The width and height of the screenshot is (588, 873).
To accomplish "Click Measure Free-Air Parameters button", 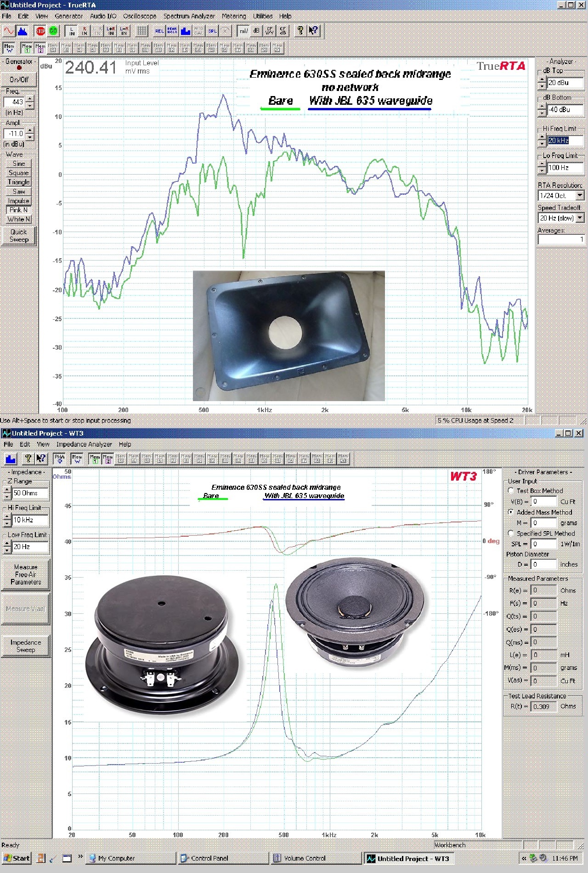I will (26, 574).
